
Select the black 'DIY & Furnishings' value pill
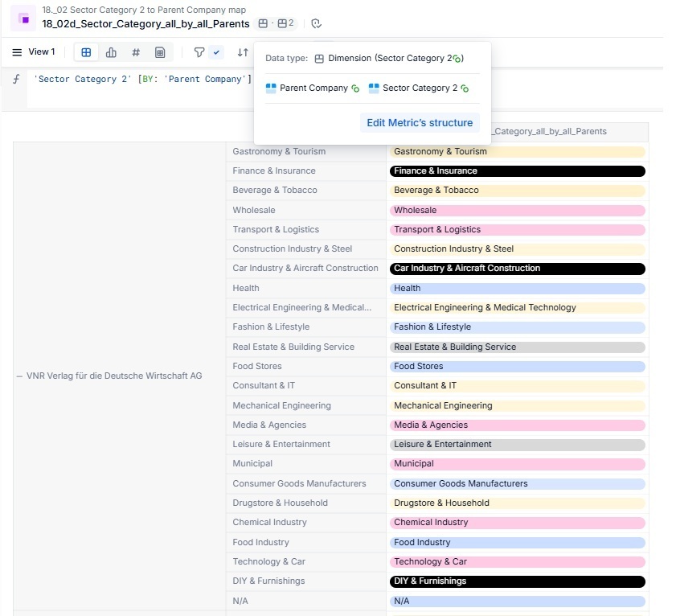pos(518,581)
